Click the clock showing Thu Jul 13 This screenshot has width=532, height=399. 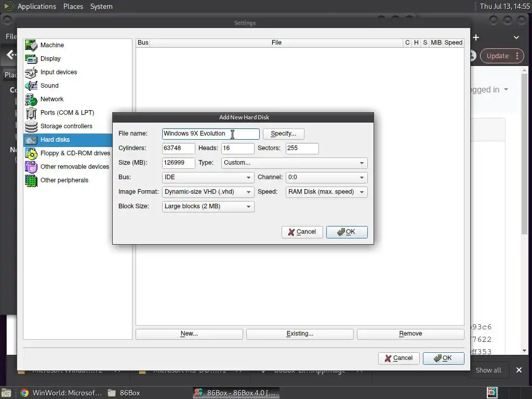(504, 6)
